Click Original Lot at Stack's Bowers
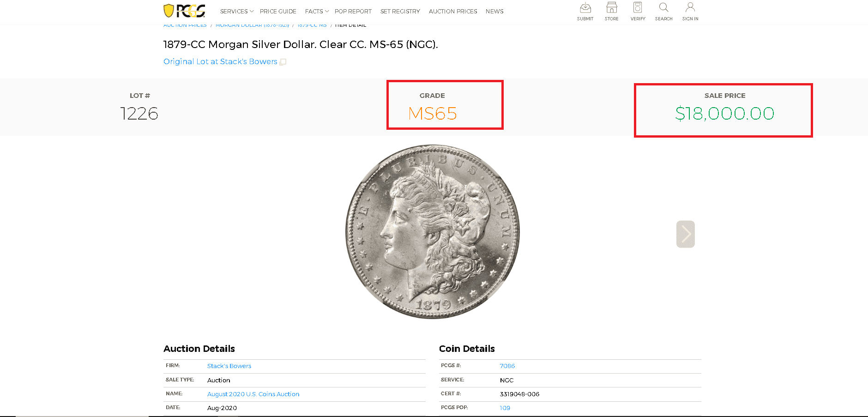 (x=220, y=61)
